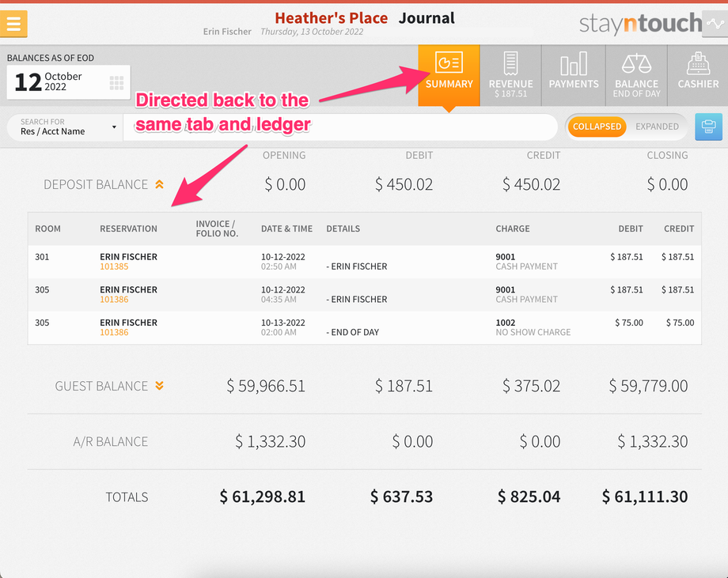The height and width of the screenshot is (578, 728).
Task: Click the Erin Fischer user name in header
Action: pos(227,32)
